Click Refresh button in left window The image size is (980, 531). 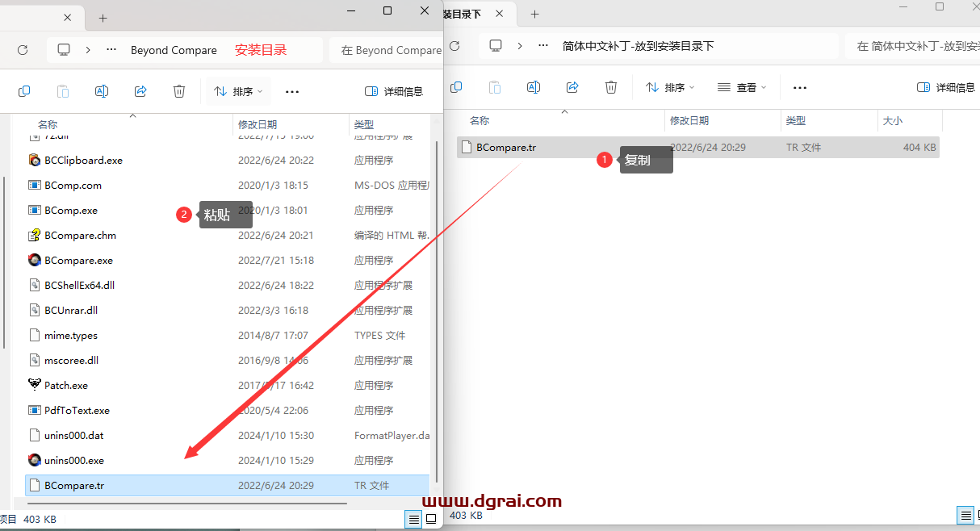[x=23, y=50]
